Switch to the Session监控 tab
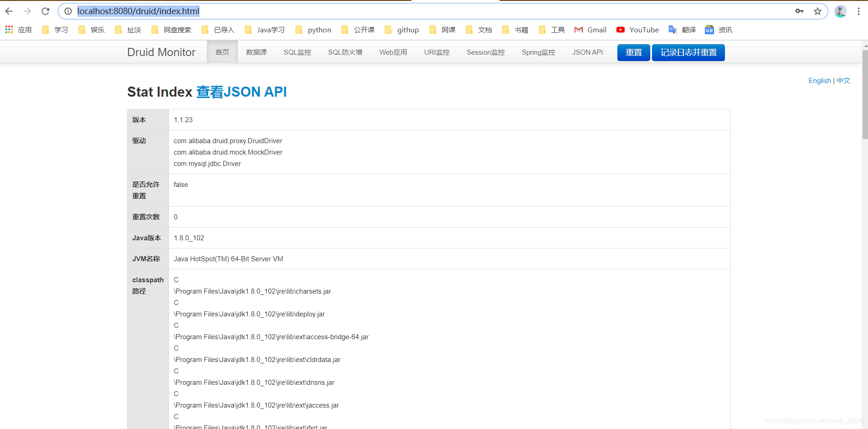Screen dimensions: 868x429 486,52
